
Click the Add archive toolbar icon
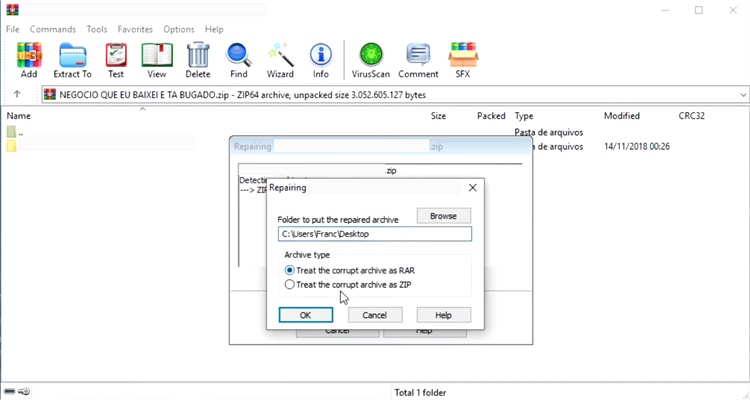tap(29, 60)
